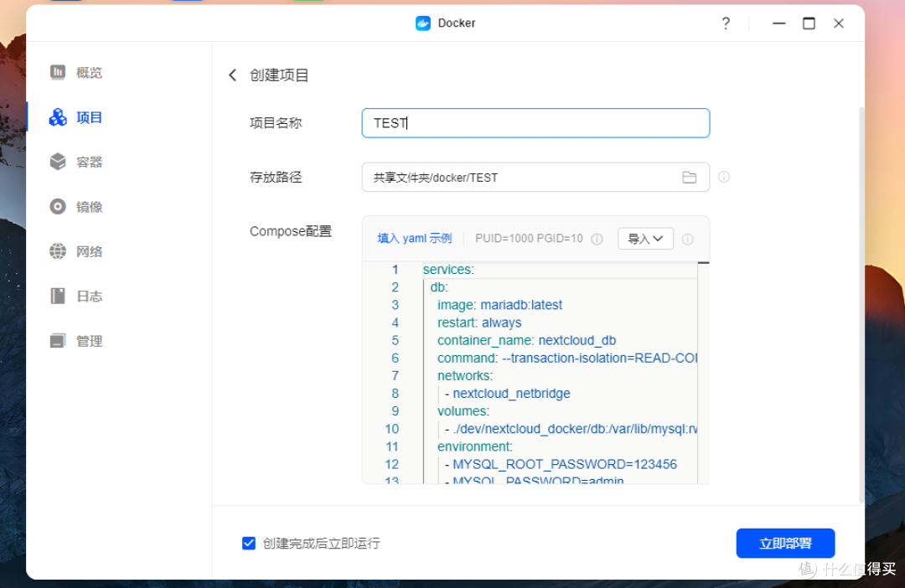Open the 镜像 image disc icon
Screen dimensions: 905x588
pyautogui.click(x=58, y=207)
